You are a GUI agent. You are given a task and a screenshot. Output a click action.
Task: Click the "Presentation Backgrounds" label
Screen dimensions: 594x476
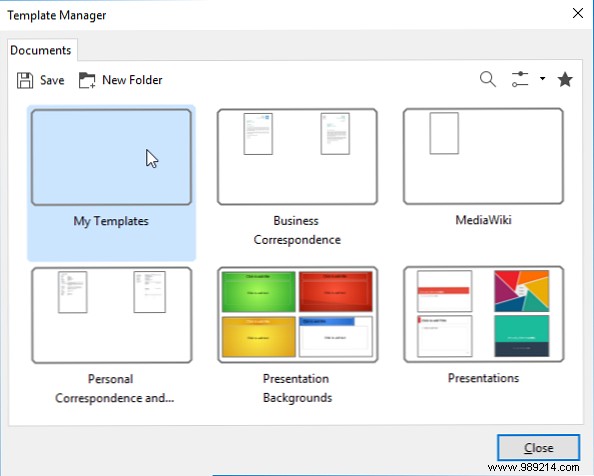click(x=297, y=388)
